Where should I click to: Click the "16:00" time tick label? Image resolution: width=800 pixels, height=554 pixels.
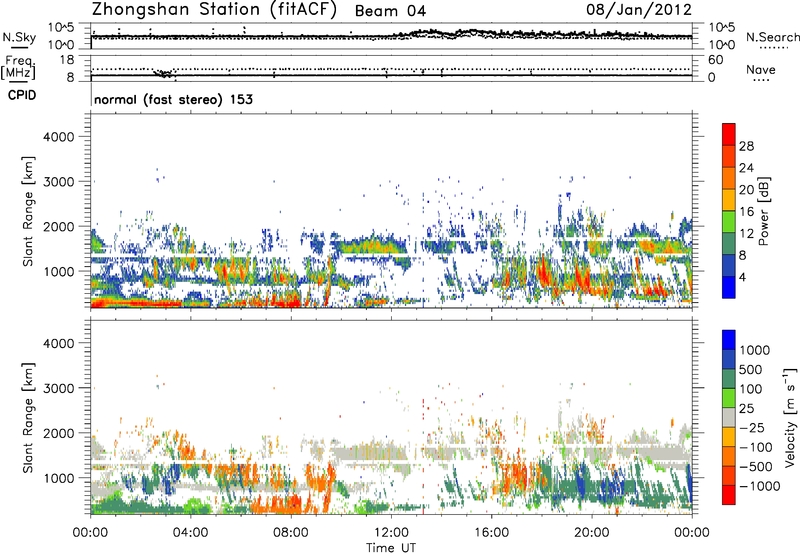491,533
